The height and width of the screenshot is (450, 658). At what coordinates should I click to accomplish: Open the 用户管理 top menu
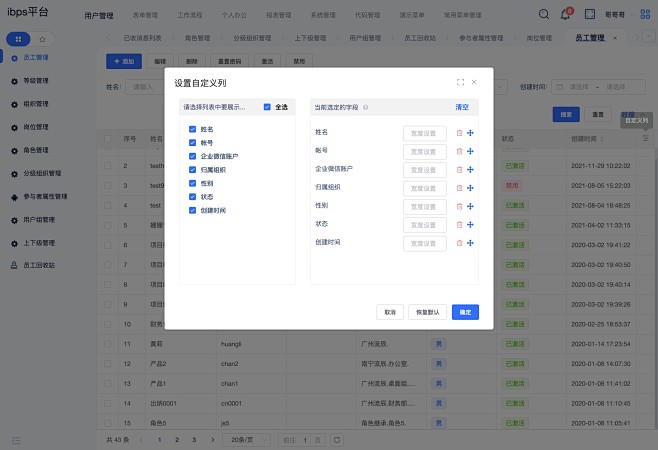[x=99, y=16]
